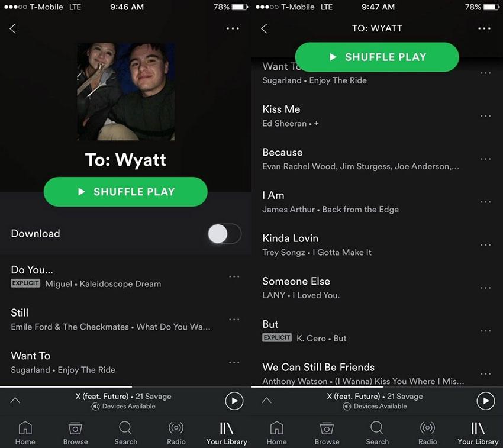
Task: Start Shuffle Play under To: Wyatt title
Action: point(125,192)
